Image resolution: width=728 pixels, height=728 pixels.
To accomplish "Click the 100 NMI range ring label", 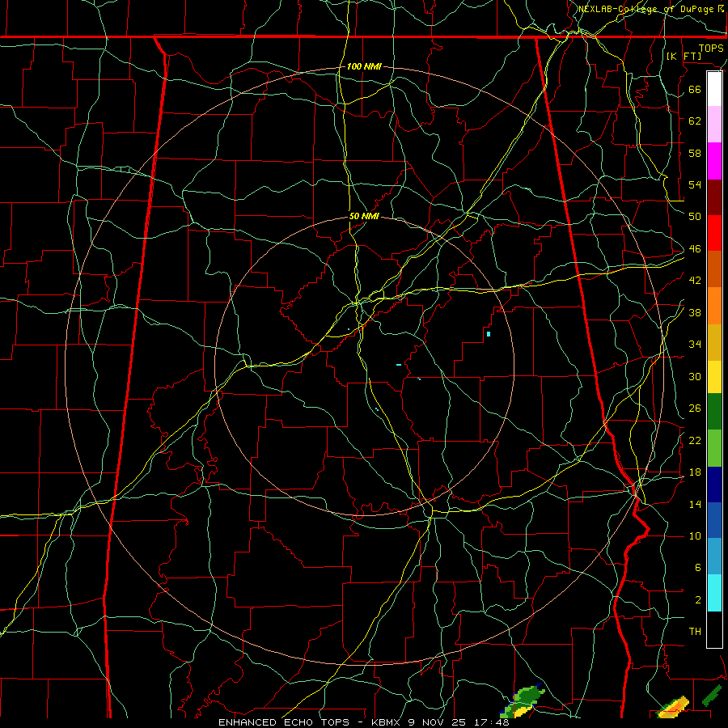I will (x=364, y=66).
